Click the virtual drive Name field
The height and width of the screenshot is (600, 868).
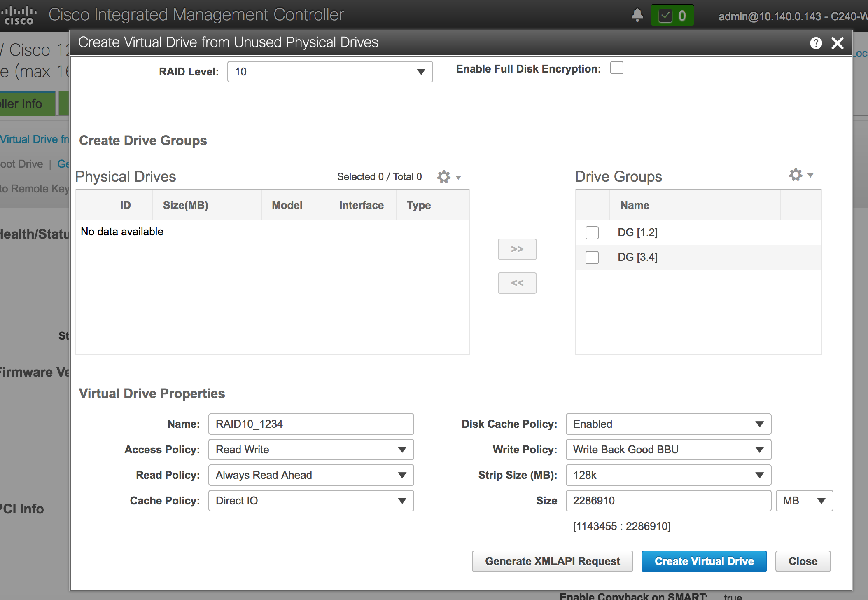click(x=311, y=424)
